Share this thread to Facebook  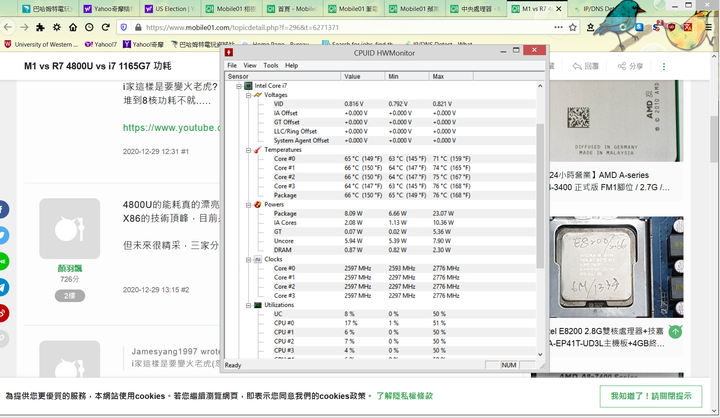[x=2, y=209]
